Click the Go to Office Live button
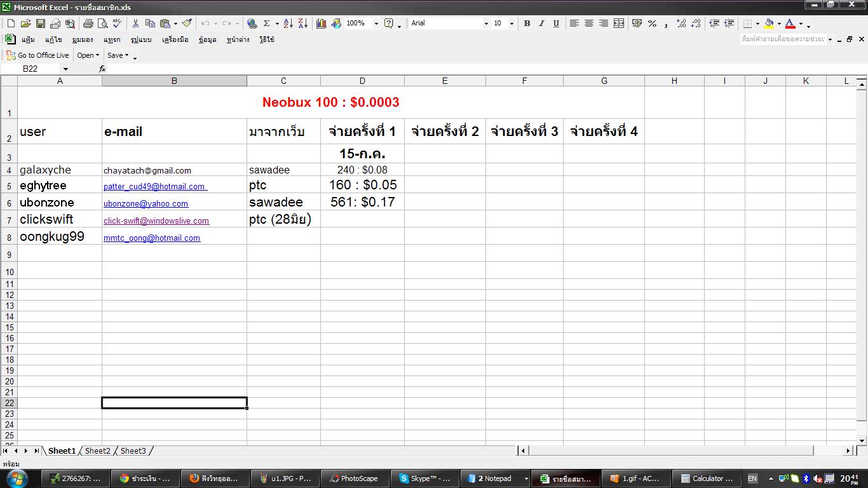Viewport: 868px width, 488px height. [x=37, y=55]
